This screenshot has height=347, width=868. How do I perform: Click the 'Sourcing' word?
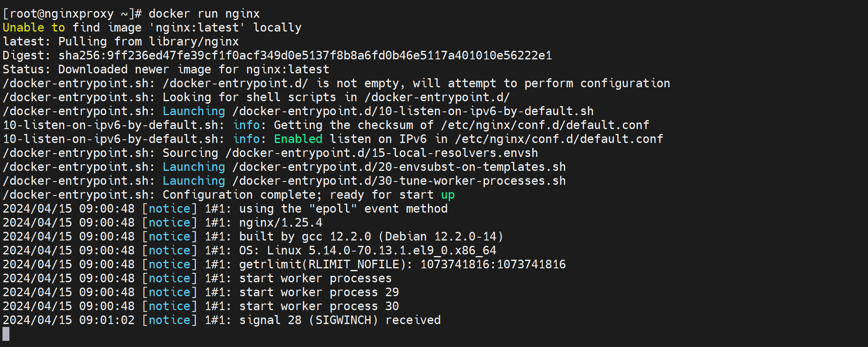[190, 153]
